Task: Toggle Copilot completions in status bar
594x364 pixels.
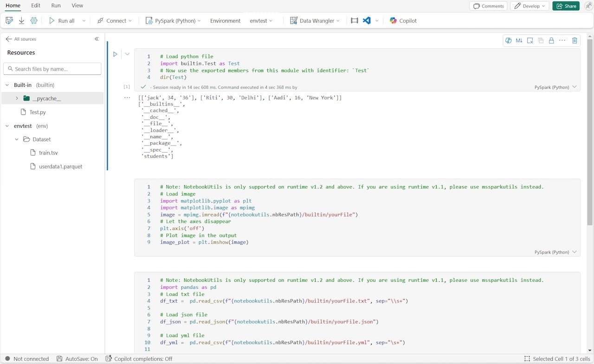Action: click(x=139, y=359)
